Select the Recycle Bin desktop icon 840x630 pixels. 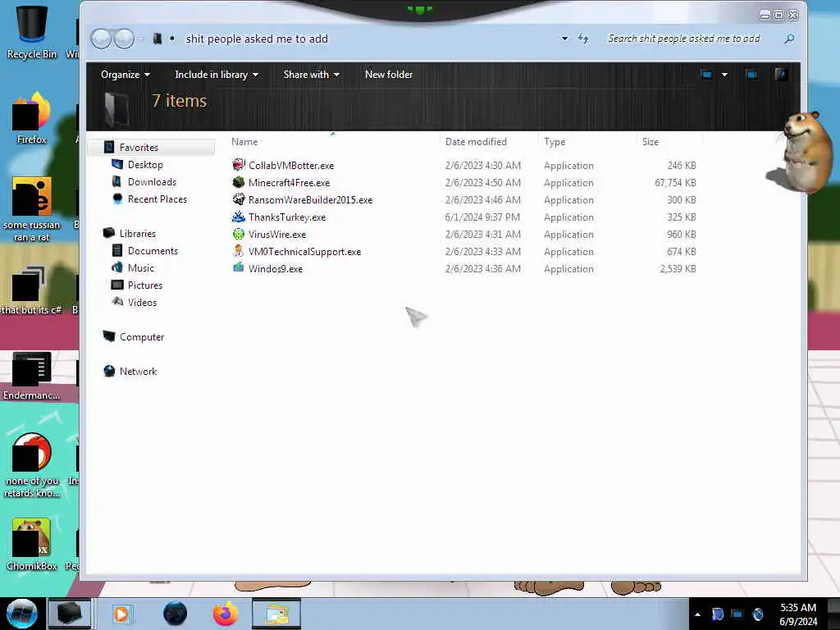pos(32,33)
